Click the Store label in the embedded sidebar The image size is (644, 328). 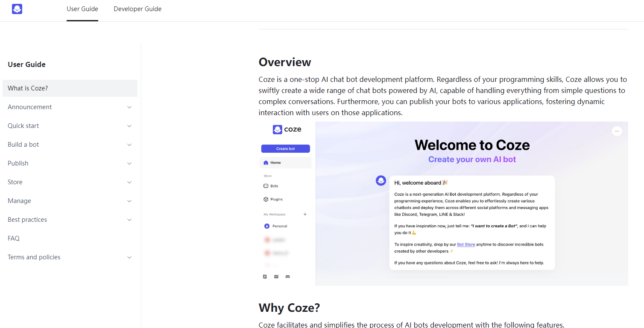(x=268, y=176)
